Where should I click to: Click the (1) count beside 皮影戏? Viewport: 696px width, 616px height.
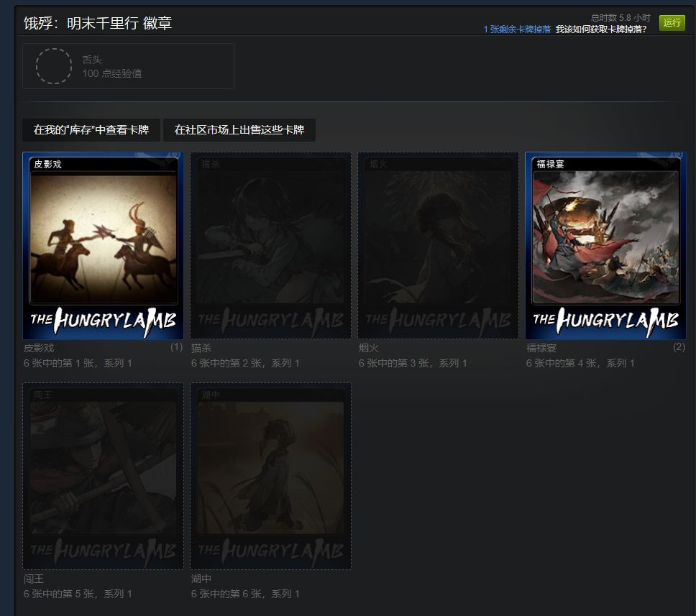177,347
